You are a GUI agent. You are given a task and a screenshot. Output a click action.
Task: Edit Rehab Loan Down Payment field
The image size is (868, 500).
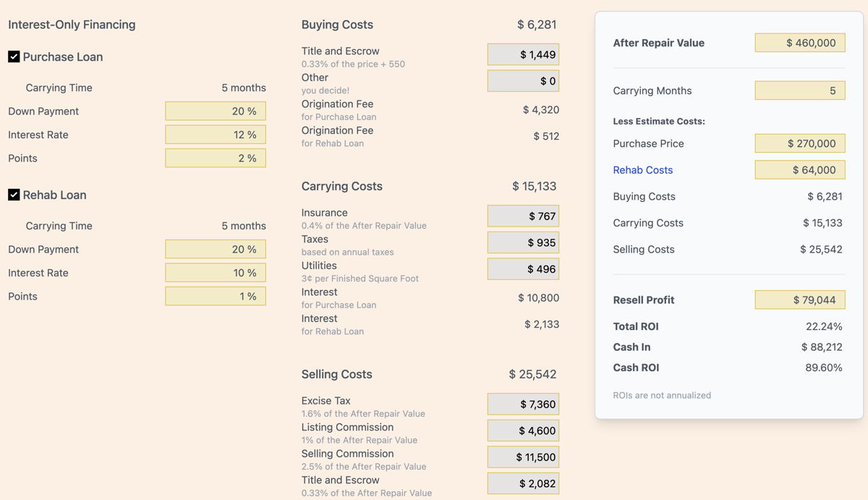coord(216,249)
